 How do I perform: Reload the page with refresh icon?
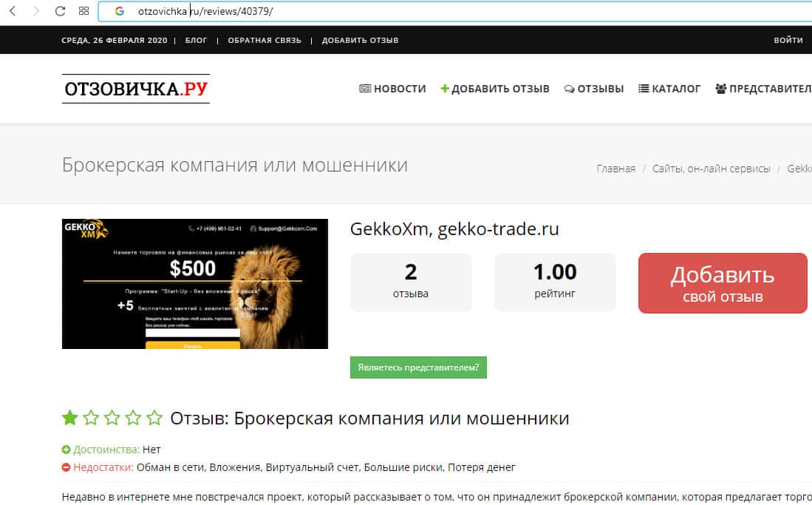pos(60,11)
